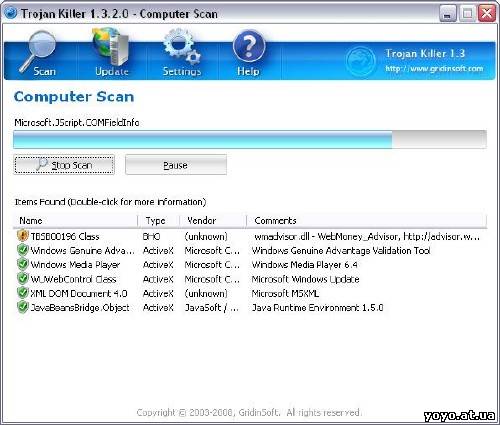Click the Pause button
The image size is (500, 425).
point(176,164)
